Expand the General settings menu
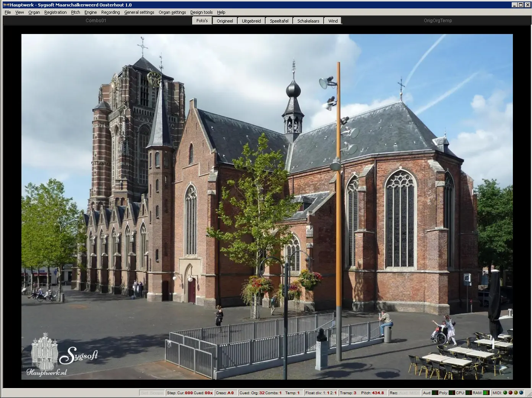 point(139,12)
